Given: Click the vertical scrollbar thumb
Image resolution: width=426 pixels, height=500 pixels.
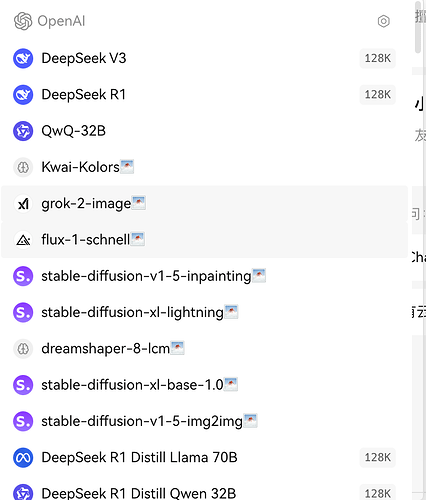Looking at the screenshot, I should (x=418, y=27).
